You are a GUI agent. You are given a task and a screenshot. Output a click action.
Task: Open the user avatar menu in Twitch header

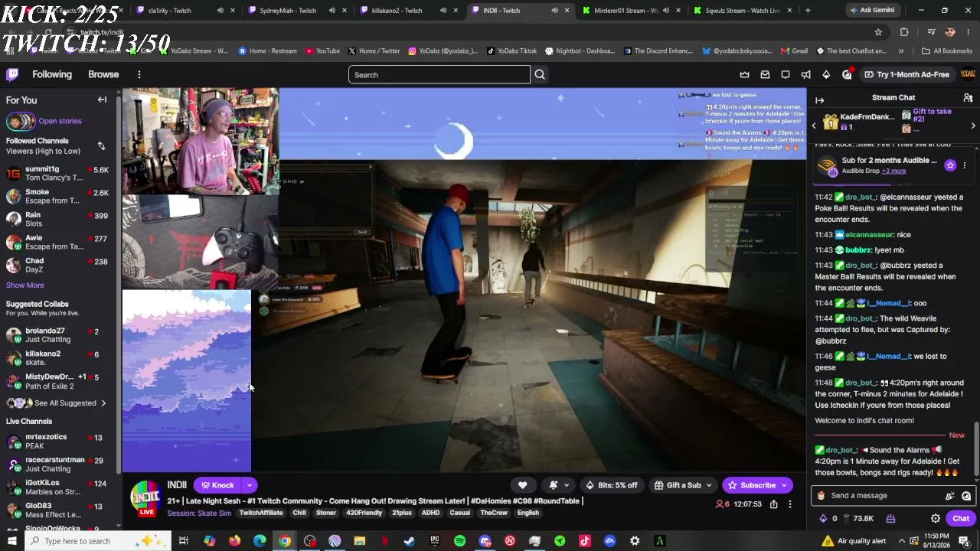(x=968, y=74)
